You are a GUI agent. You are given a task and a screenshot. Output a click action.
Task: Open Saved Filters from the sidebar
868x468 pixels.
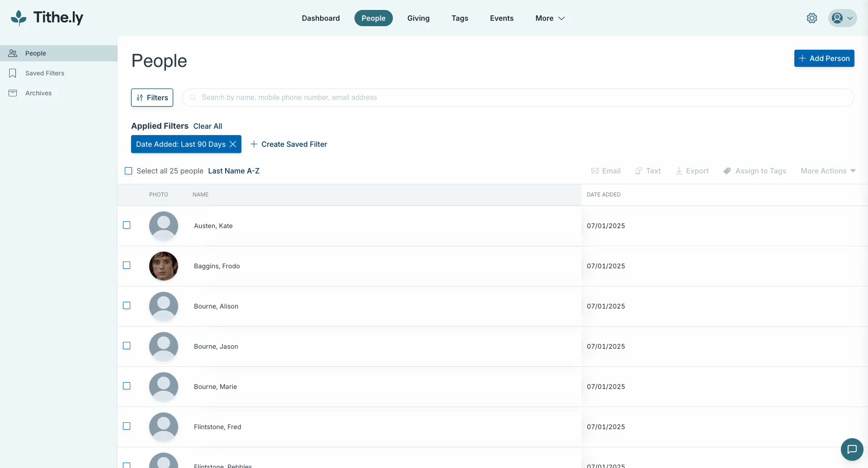tap(45, 73)
